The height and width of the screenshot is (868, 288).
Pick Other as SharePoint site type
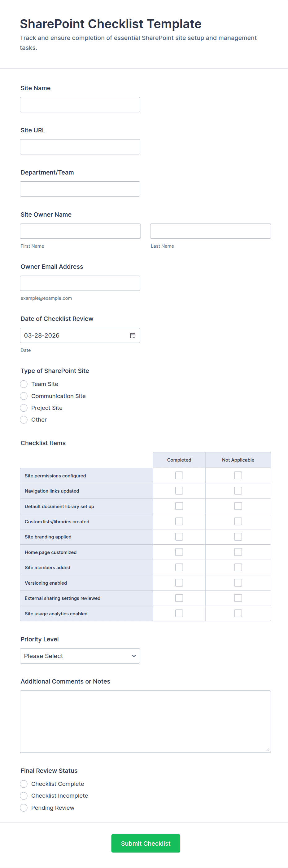(24, 419)
